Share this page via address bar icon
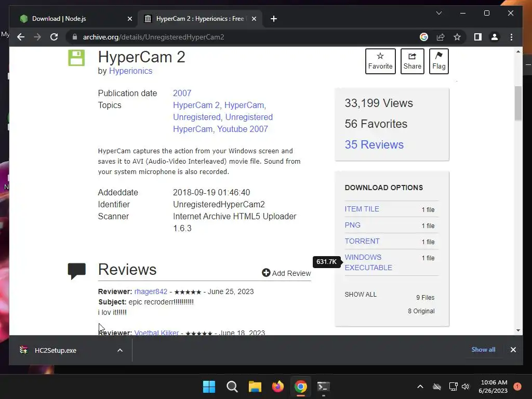This screenshot has height=399, width=532. 441,37
